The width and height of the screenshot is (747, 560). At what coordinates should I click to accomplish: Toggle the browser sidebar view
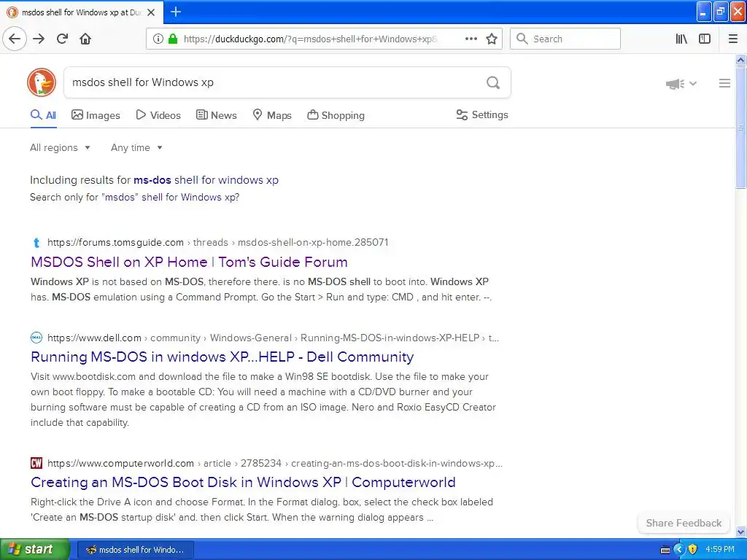(x=705, y=39)
